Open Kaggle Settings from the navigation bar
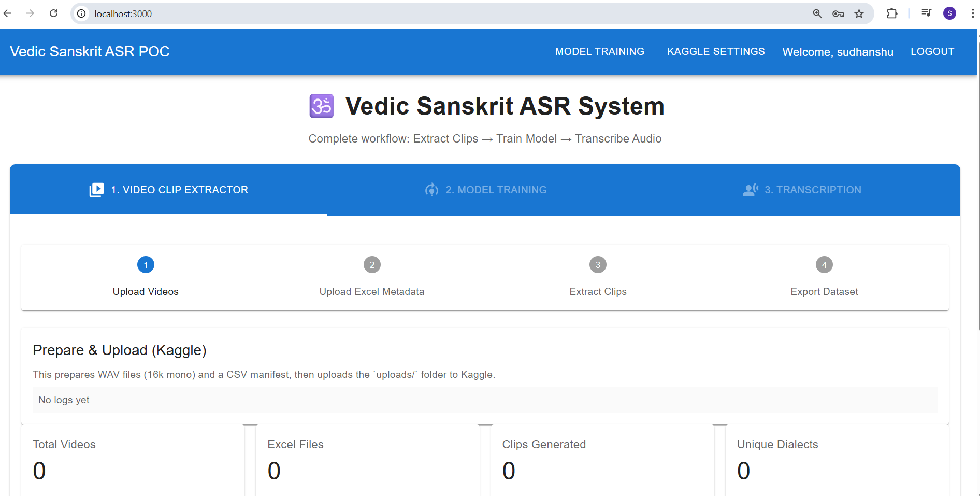 click(x=715, y=51)
